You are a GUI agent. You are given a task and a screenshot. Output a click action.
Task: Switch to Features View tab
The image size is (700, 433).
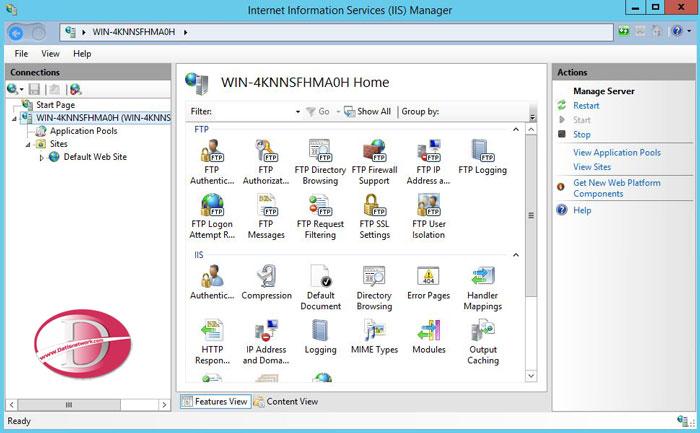(x=216, y=401)
